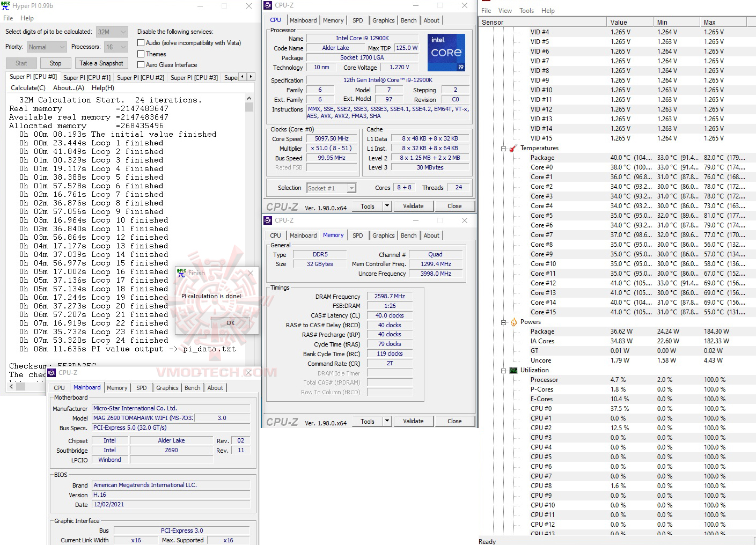Open the Priority Normal dropdown

tap(46, 47)
